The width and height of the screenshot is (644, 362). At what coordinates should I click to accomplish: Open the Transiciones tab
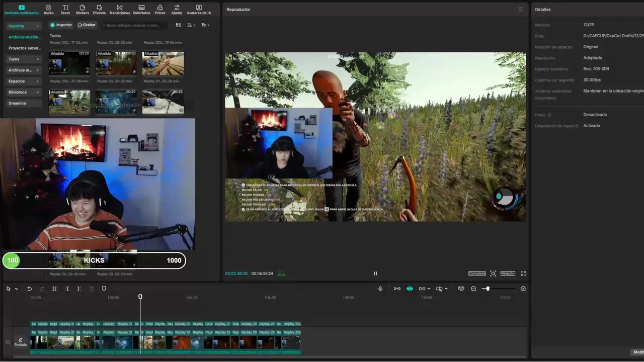tap(119, 10)
